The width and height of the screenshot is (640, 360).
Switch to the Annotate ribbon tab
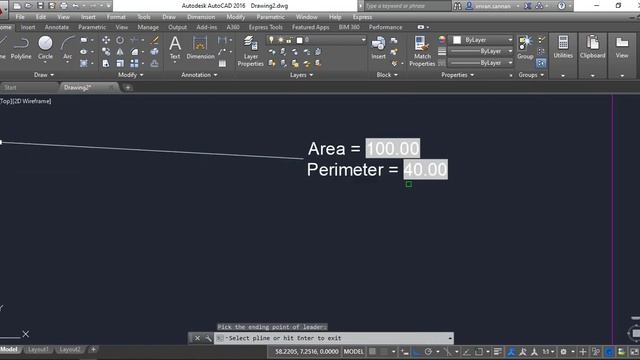click(57, 27)
